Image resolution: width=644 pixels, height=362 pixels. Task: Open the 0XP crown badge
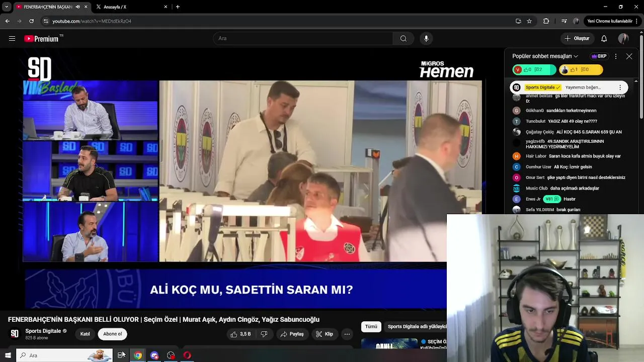tap(599, 56)
